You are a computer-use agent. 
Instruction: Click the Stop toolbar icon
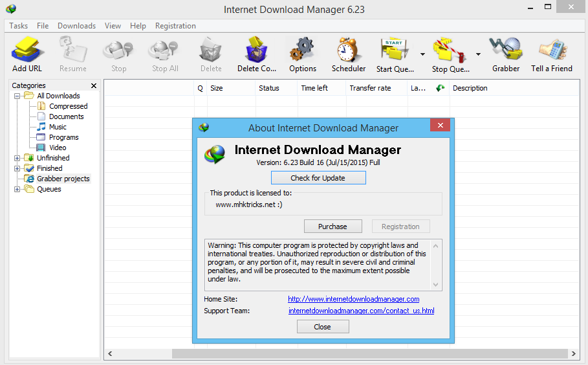pyautogui.click(x=118, y=50)
